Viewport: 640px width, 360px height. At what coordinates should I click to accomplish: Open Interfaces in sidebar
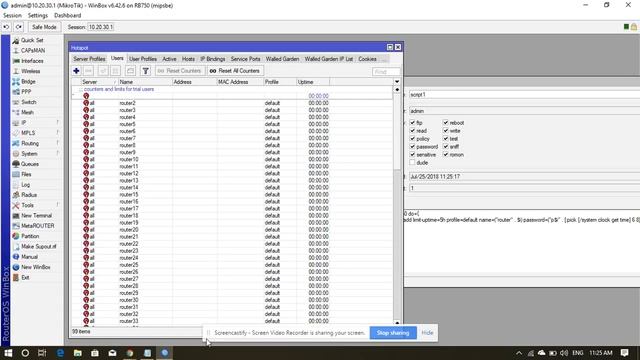(x=32, y=61)
